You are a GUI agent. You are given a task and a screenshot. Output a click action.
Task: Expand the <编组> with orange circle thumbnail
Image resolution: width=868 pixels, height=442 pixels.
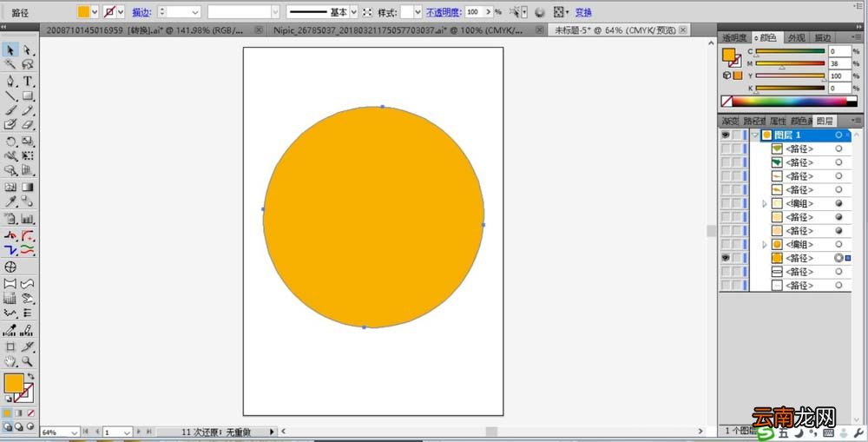click(765, 244)
